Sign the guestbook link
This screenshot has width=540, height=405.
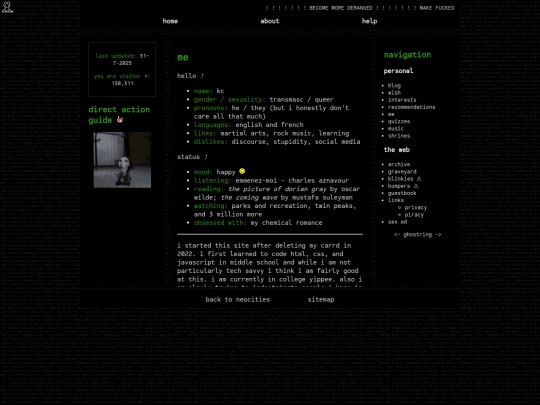402,193
